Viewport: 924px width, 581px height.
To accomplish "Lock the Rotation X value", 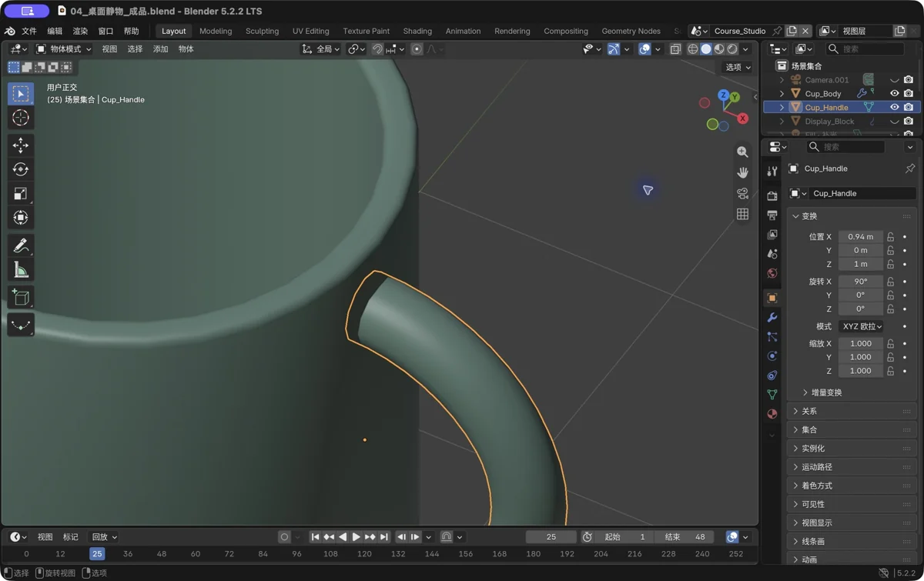I will coord(891,282).
